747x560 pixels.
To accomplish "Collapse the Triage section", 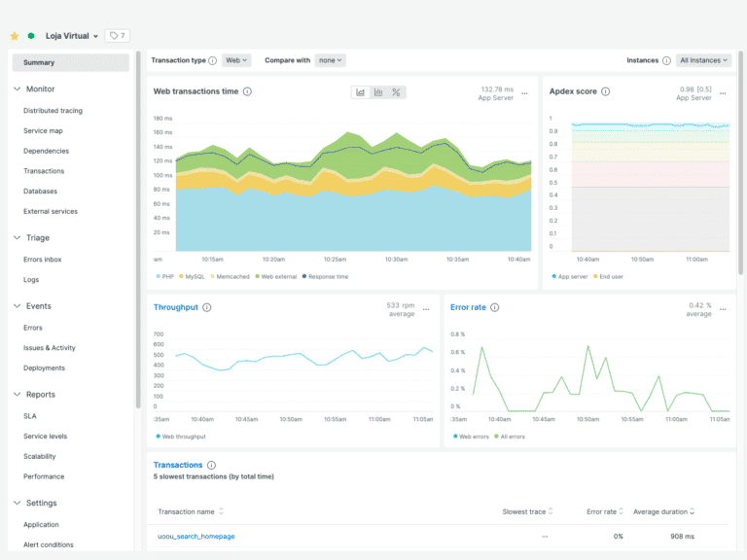I will 18,237.
